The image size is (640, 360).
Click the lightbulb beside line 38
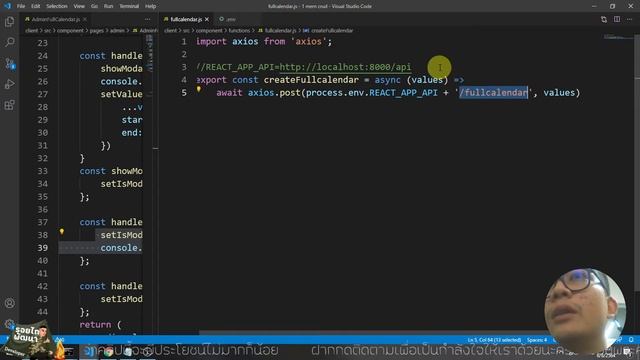[x=62, y=231]
